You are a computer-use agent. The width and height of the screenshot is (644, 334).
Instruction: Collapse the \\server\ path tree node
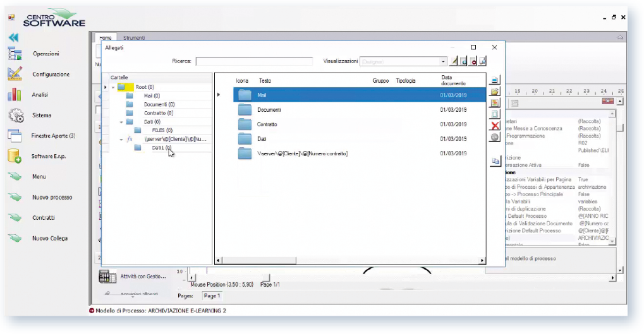(121, 139)
